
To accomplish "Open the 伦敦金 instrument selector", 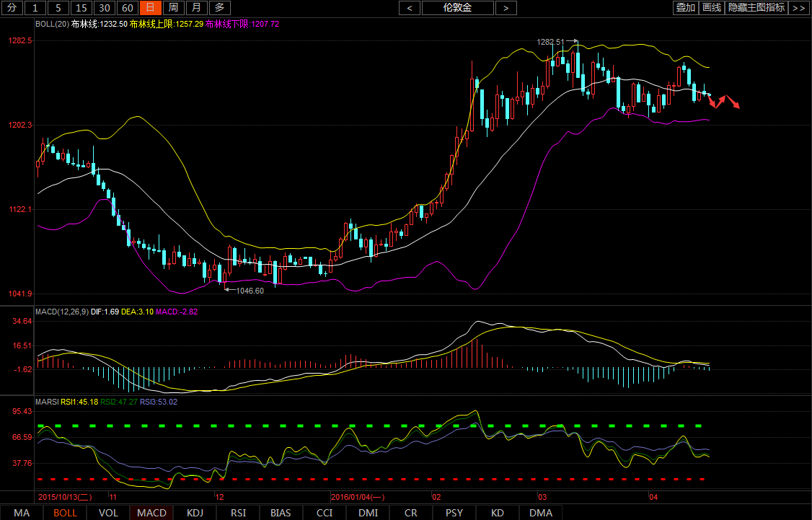I will click(458, 8).
